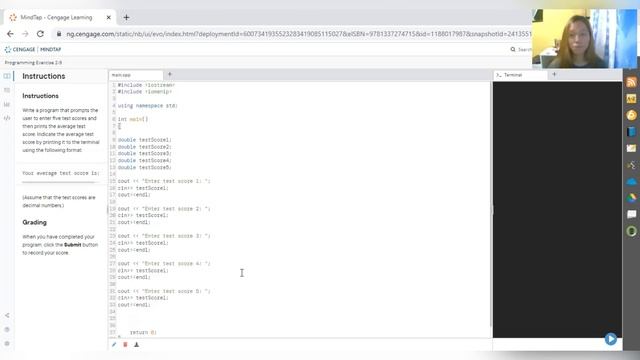Reload the page with refresh icon

pos(40,34)
